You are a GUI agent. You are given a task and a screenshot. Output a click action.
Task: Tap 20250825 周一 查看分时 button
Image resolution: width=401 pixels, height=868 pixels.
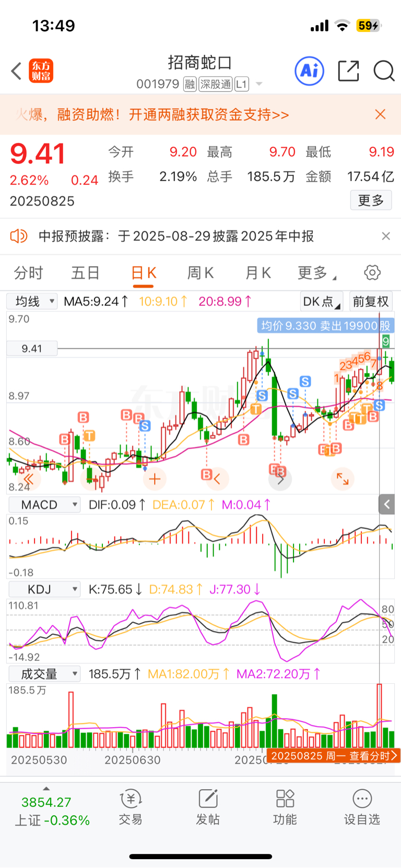coord(334,755)
